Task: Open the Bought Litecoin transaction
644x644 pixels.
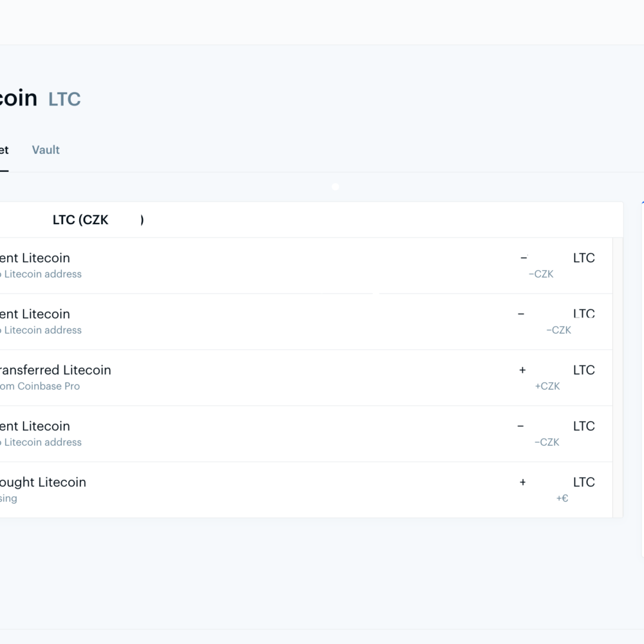Action: (43, 482)
